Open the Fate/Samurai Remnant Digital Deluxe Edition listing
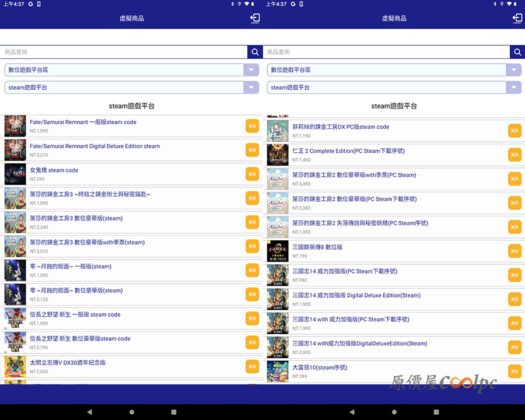This screenshot has height=420, width=525. click(x=94, y=146)
